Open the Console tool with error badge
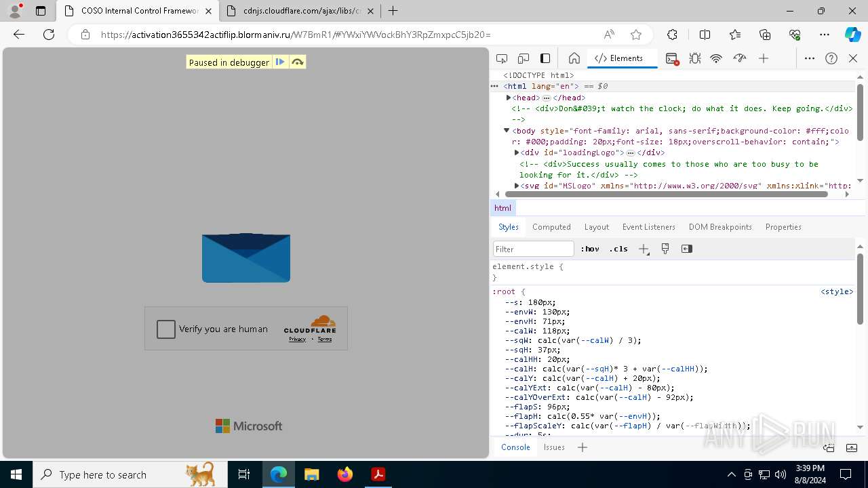The width and height of the screenshot is (868, 488). pos(672,59)
